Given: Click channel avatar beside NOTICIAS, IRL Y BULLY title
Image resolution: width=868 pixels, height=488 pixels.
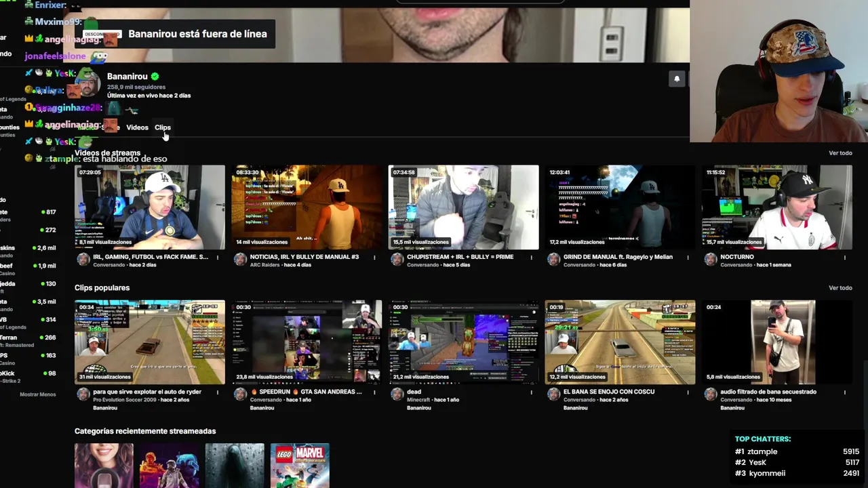Looking at the screenshot, I should [x=240, y=259].
